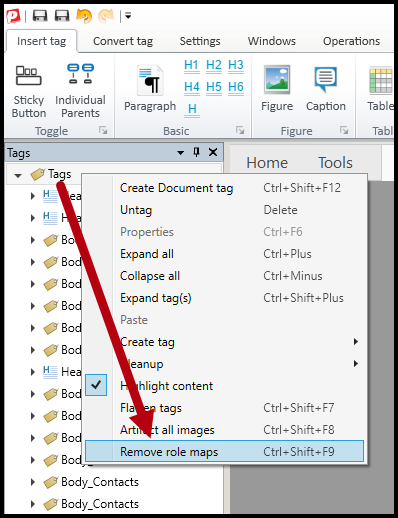Toggle the Sticky Button option
The height and width of the screenshot is (518, 398).
point(29,92)
